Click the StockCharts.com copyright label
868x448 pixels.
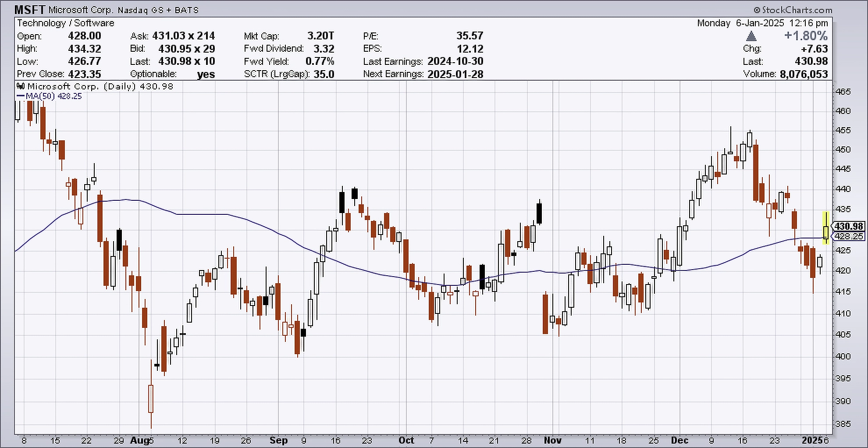point(793,10)
